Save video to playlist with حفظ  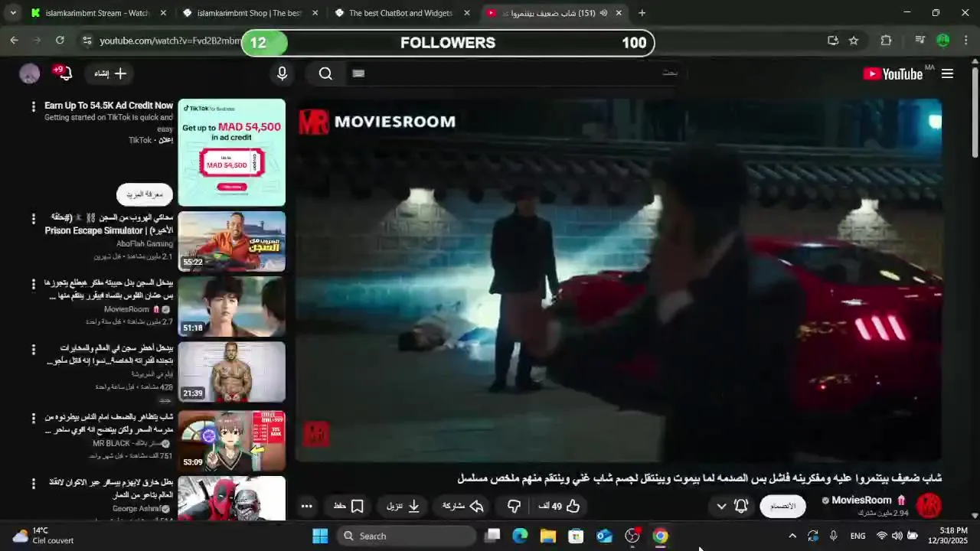349,506
